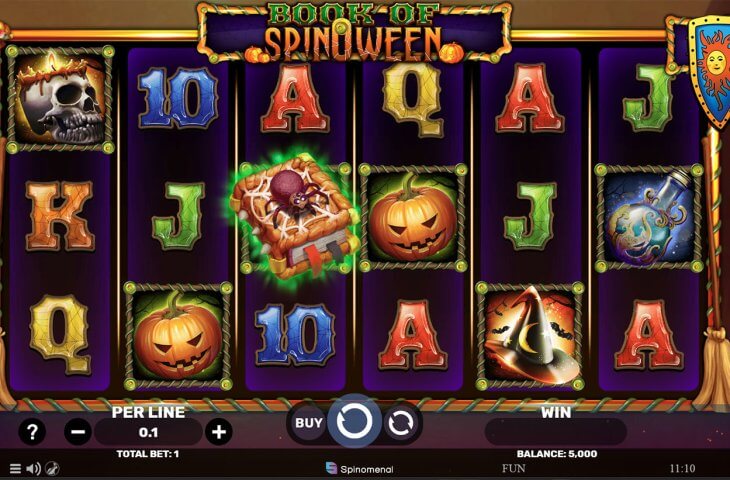Click the potion bottle symbol
Screen dimensions: 730x480
pyautogui.click(x=649, y=217)
